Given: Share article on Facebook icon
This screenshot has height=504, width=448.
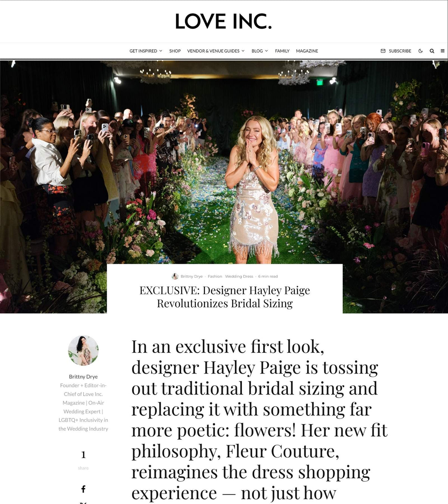Looking at the screenshot, I should (83, 489).
